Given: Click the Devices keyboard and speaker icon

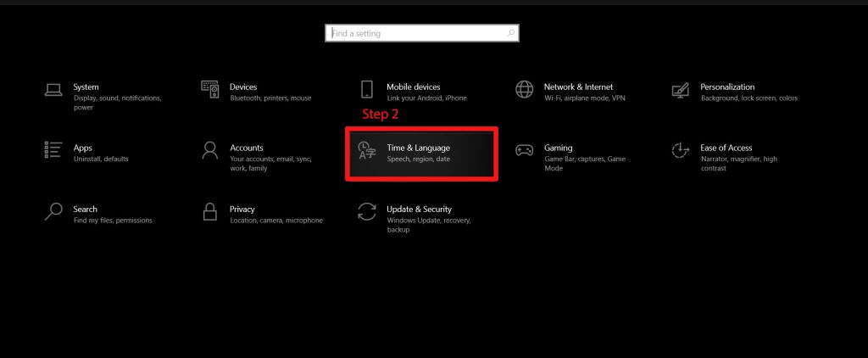Looking at the screenshot, I should (x=210, y=89).
